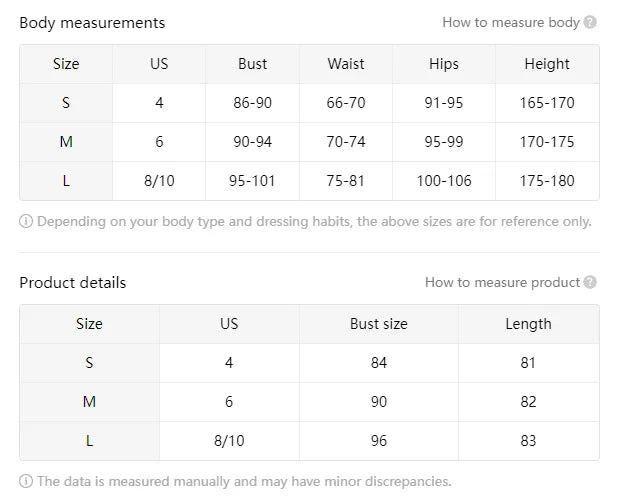Click the 'Bust size' column header
This screenshot has width=624, height=502.
point(379,324)
